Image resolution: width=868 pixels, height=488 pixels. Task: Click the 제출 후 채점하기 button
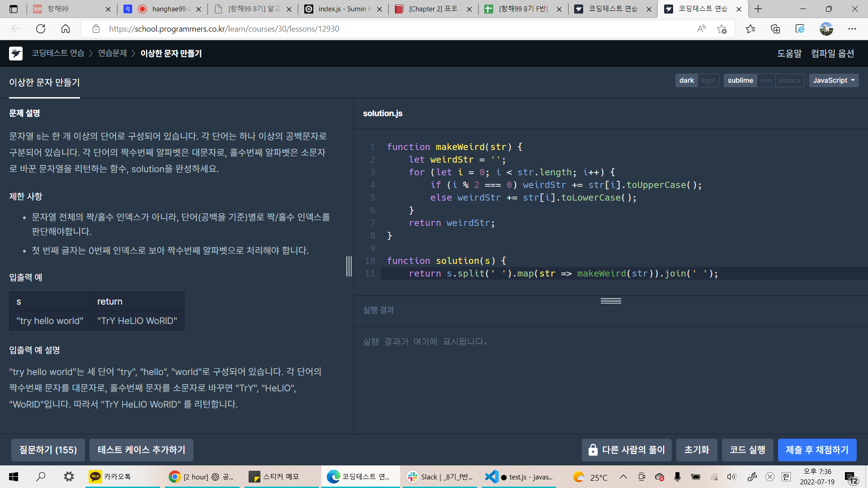pos(816,450)
